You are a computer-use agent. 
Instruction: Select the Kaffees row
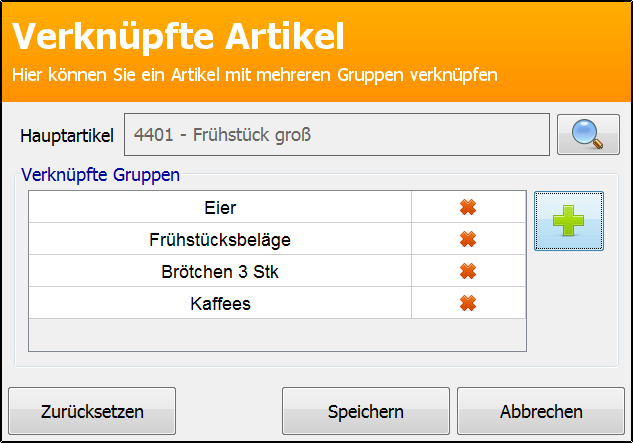220,303
